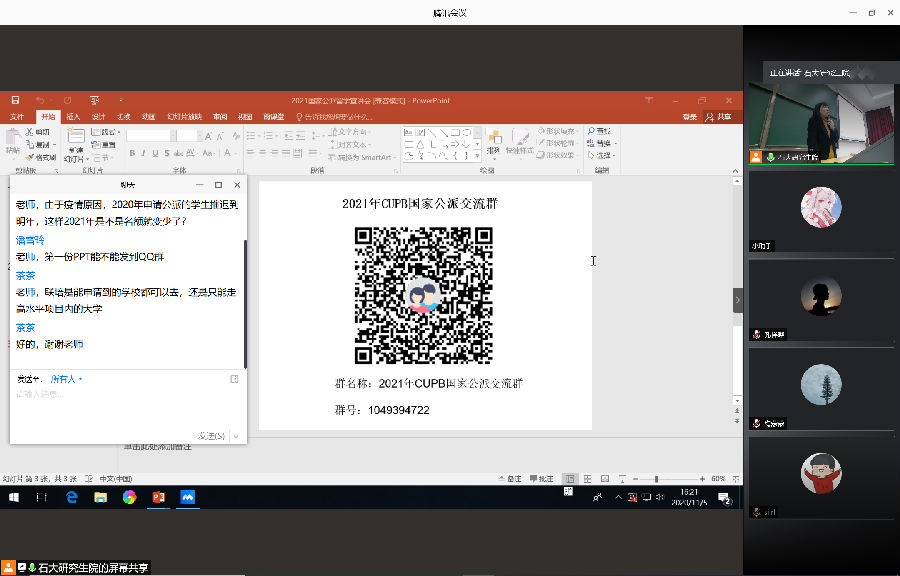900x576 pixels.
Task: Open the Quick Styles gallery button
Action: coord(520,142)
